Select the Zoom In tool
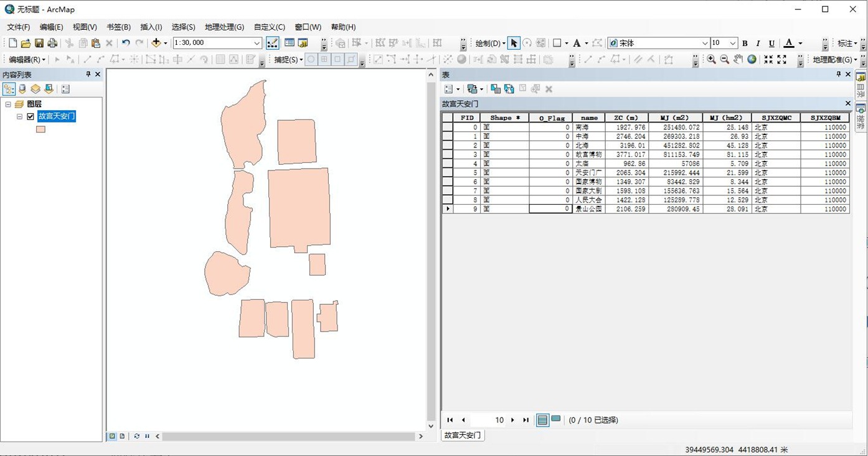The height and width of the screenshot is (456, 868). pyautogui.click(x=711, y=60)
